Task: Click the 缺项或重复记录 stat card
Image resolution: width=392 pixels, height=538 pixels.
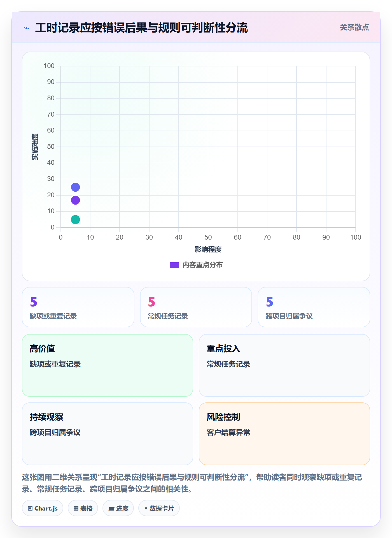Action: [78, 307]
